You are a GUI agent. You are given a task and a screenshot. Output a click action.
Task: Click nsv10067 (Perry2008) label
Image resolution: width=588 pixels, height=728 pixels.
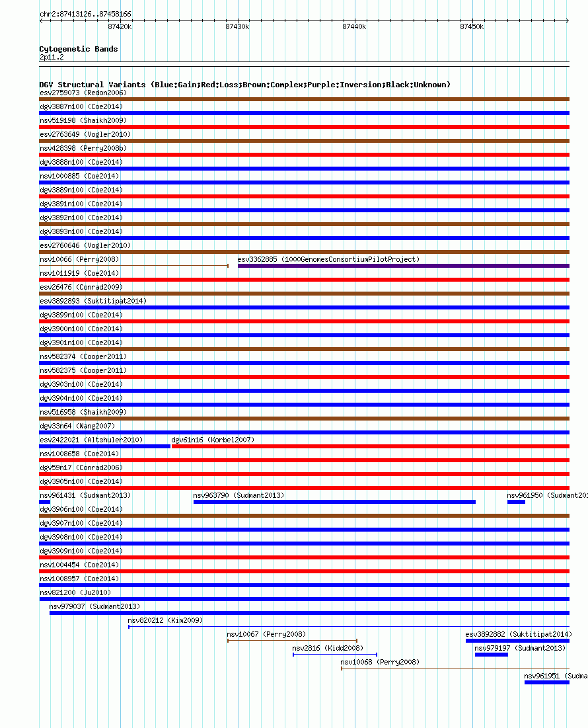[x=266, y=635]
